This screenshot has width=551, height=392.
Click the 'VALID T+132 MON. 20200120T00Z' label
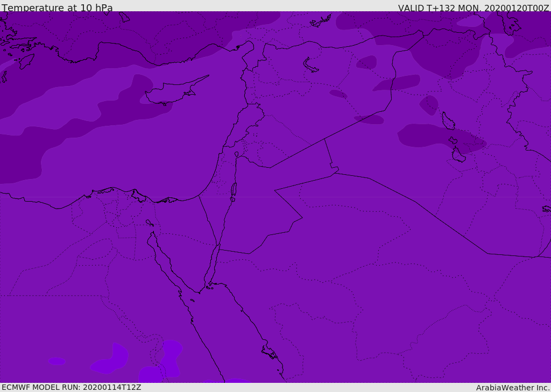coord(474,8)
